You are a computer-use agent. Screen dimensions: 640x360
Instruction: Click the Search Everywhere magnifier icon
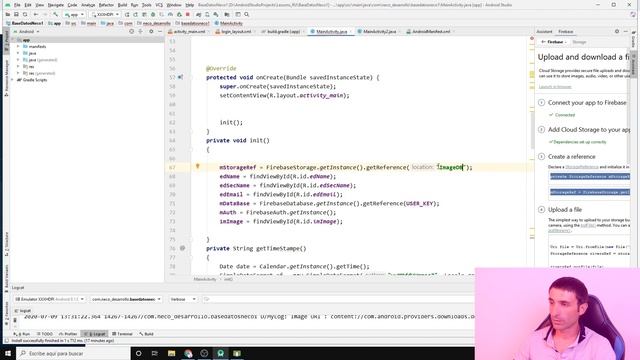coord(247,14)
